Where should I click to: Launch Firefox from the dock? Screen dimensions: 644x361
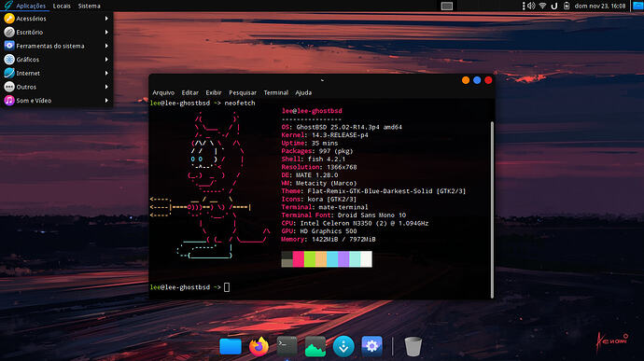pyautogui.click(x=259, y=346)
